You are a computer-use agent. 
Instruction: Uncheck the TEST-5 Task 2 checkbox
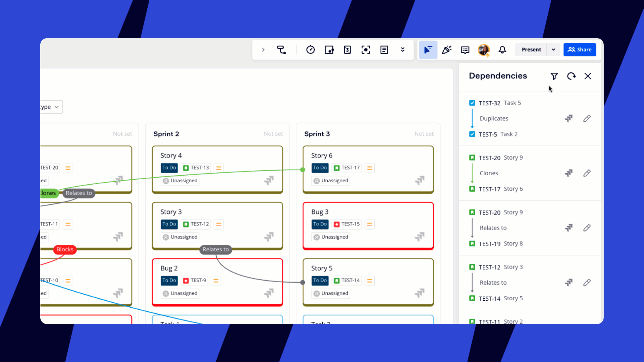pos(472,134)
